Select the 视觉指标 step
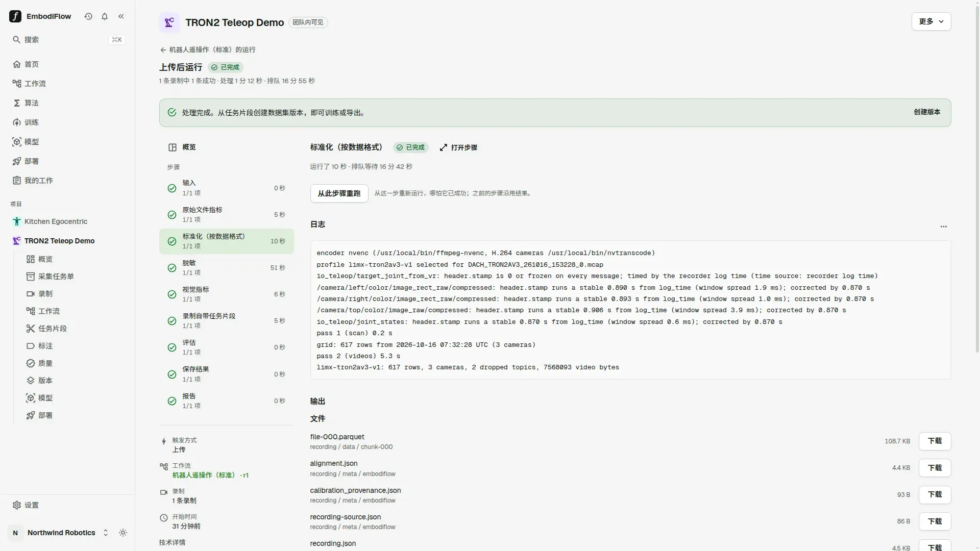 [227, 294]
